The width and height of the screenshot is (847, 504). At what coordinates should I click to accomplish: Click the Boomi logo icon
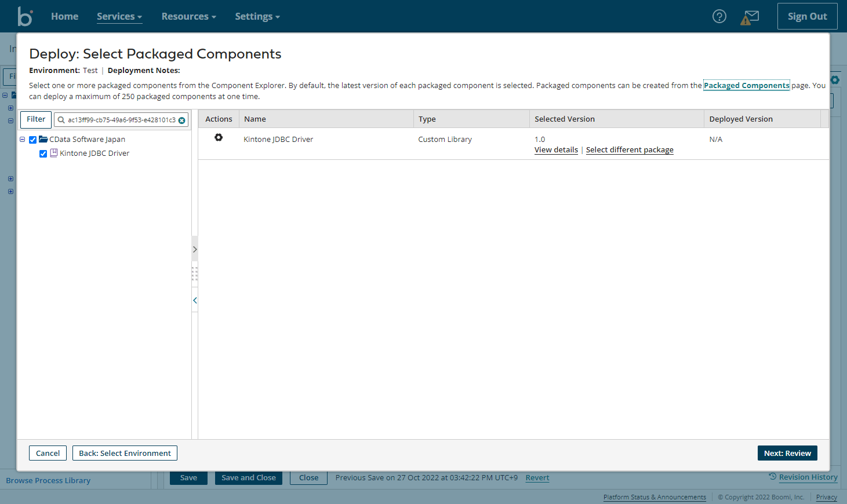25,16
